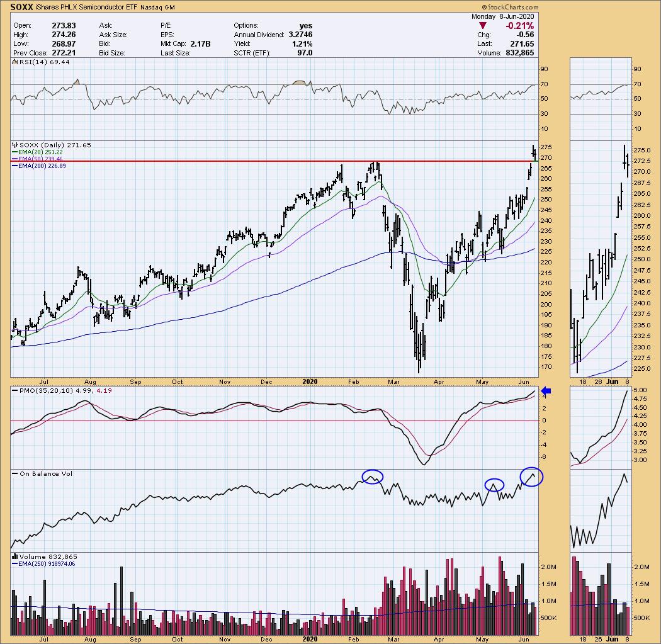Click the Last price 271.65 in header

pyautogui.click(x=522, y=44)
